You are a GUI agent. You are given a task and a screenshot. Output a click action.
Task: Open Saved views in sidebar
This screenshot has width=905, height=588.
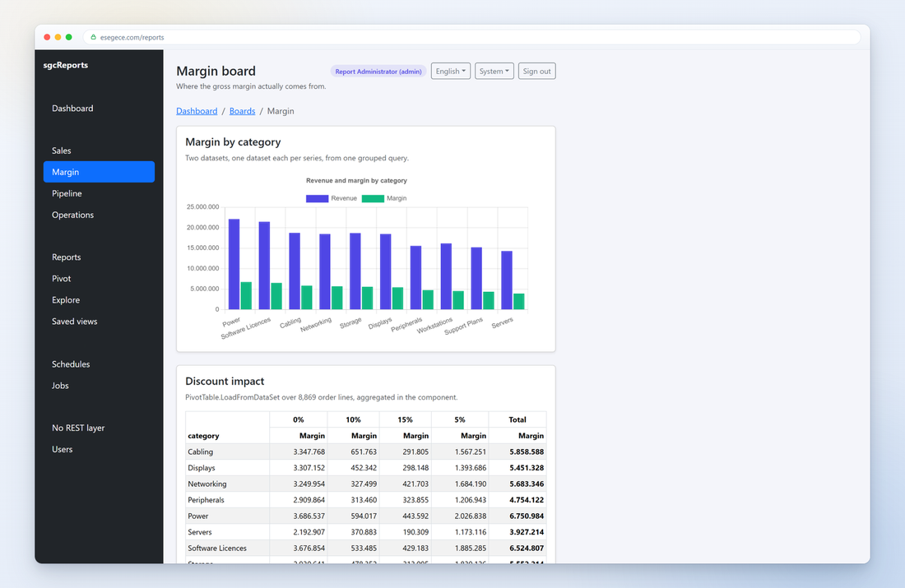99,322
